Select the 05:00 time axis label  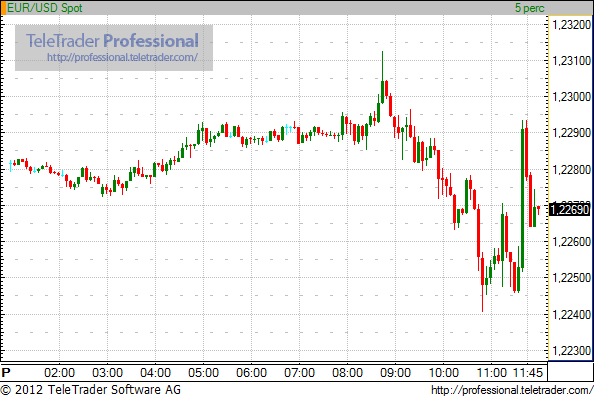[203, 372]
